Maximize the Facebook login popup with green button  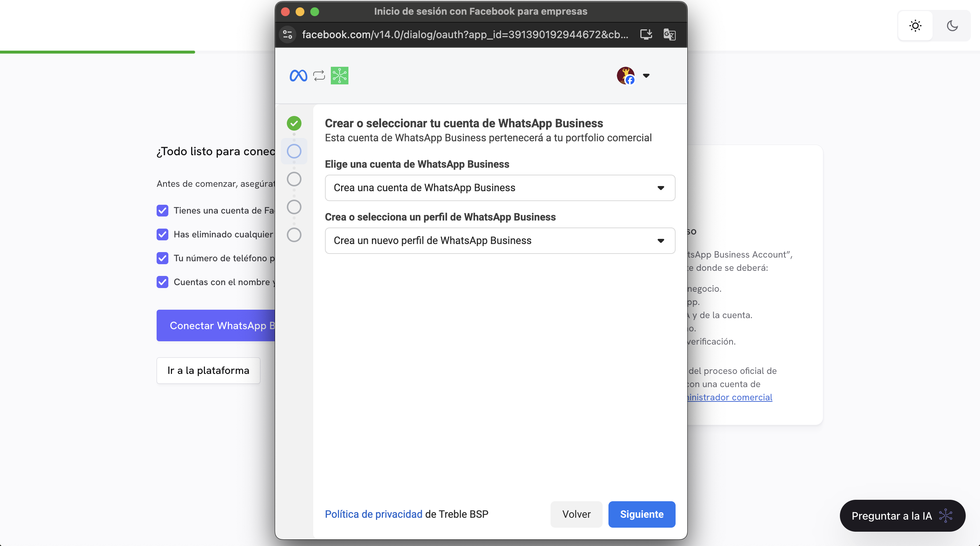(x=315, y=12)
